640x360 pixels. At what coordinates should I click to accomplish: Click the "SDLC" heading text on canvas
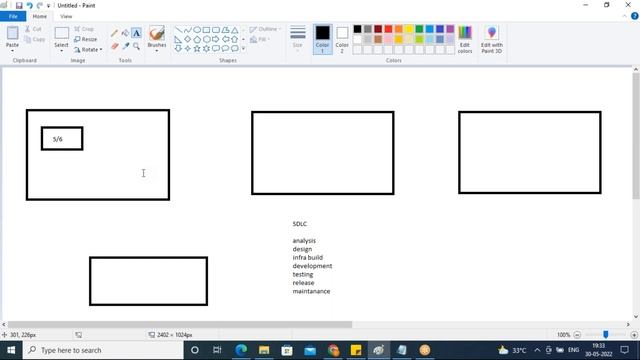[300, 224]
